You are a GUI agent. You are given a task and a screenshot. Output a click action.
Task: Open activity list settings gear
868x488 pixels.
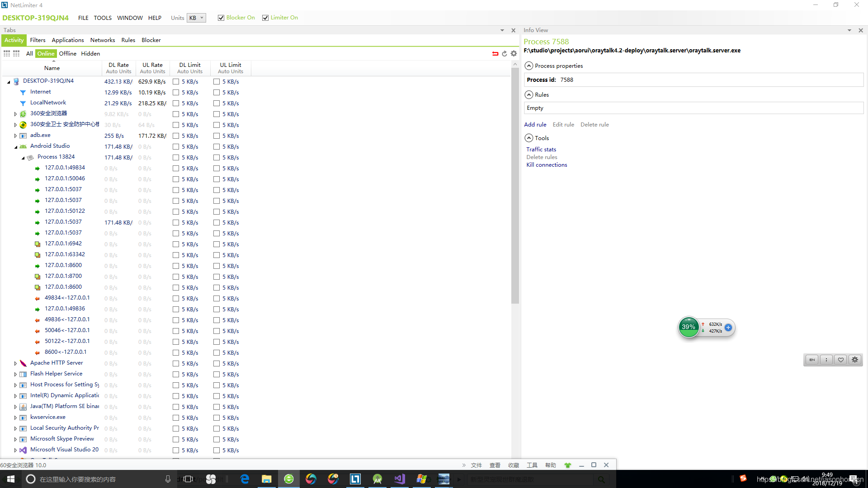(514, 54)
